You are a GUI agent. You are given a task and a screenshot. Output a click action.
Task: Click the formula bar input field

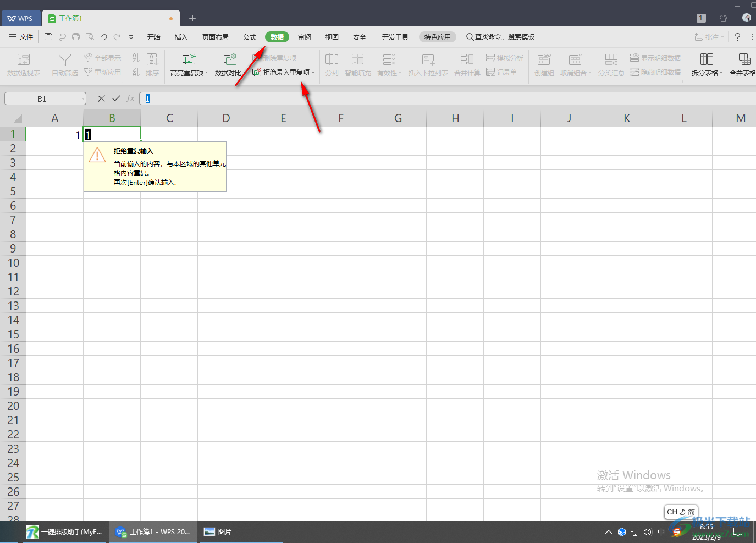pyautogui.click(x=448, y=98)
